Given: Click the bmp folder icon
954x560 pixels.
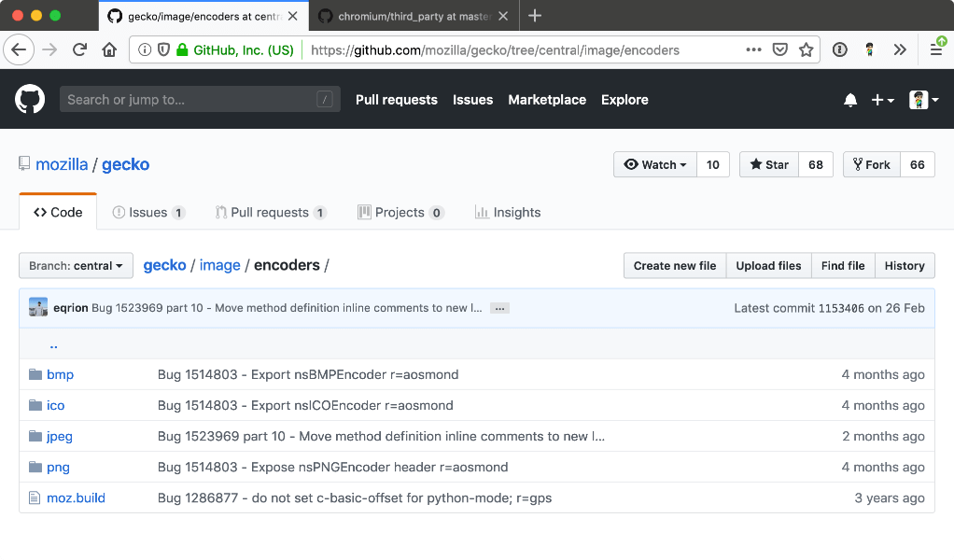Looking at the screenshot, I should 35,373.
